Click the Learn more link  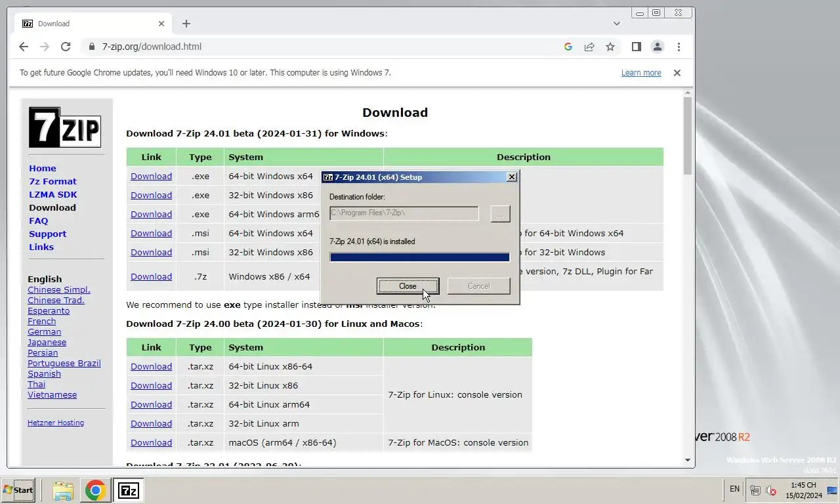click(x=641, y=73)
